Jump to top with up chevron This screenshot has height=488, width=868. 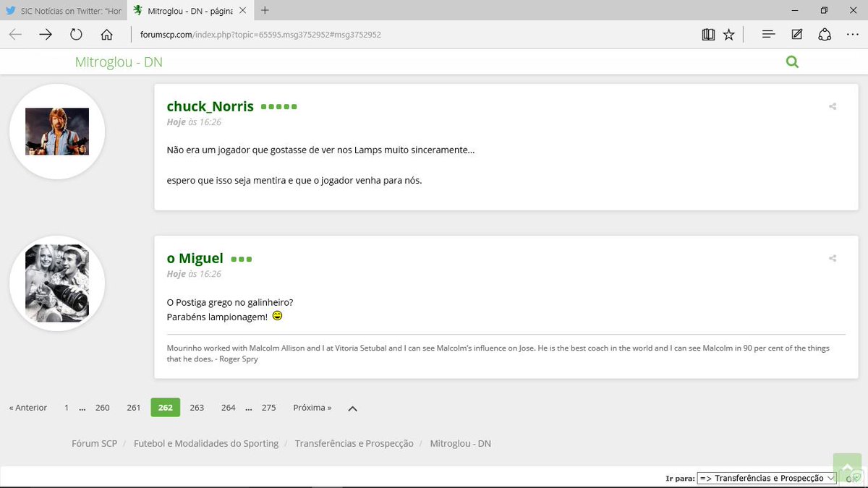(352, 408)
